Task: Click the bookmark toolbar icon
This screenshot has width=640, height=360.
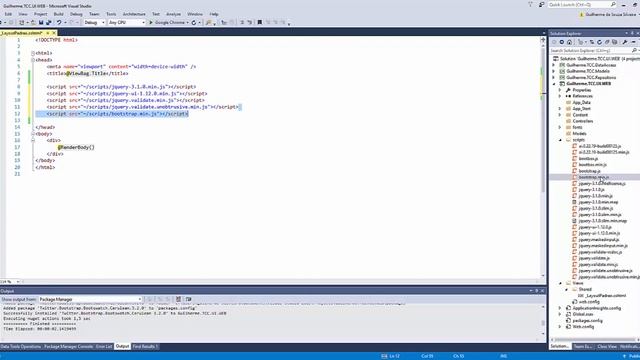Action: 260,22
